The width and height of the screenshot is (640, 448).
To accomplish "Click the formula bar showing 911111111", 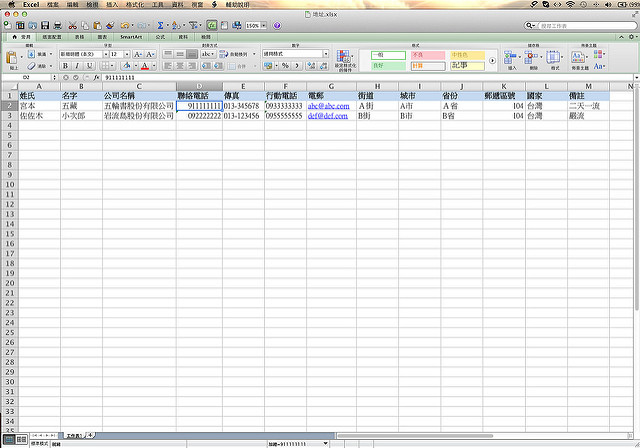I will coord(367,77).
